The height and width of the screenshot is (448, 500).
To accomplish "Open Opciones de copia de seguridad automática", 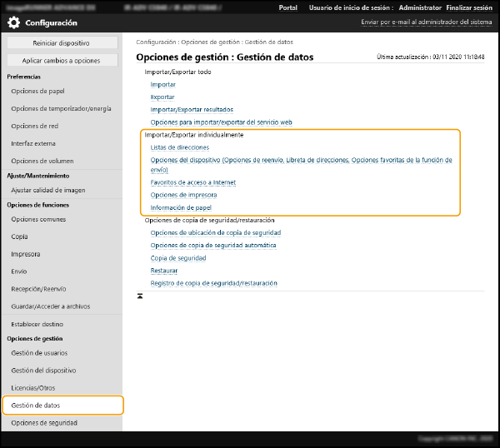I will tap(212, 246).
